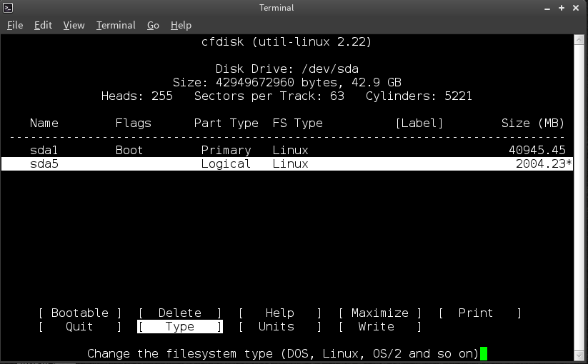Maximize the Terminal window with plus icon
This screenshot has height=364, width=588.
(562, 8)
